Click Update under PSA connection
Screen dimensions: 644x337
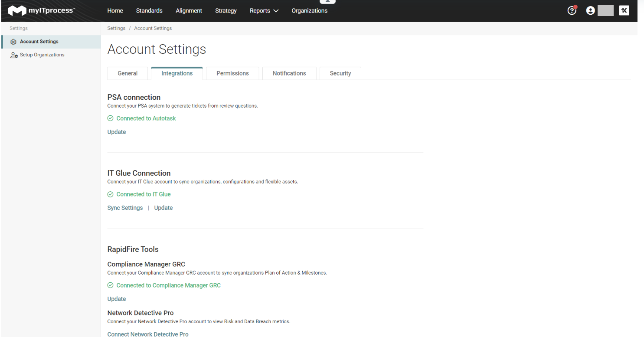[117, 132]
